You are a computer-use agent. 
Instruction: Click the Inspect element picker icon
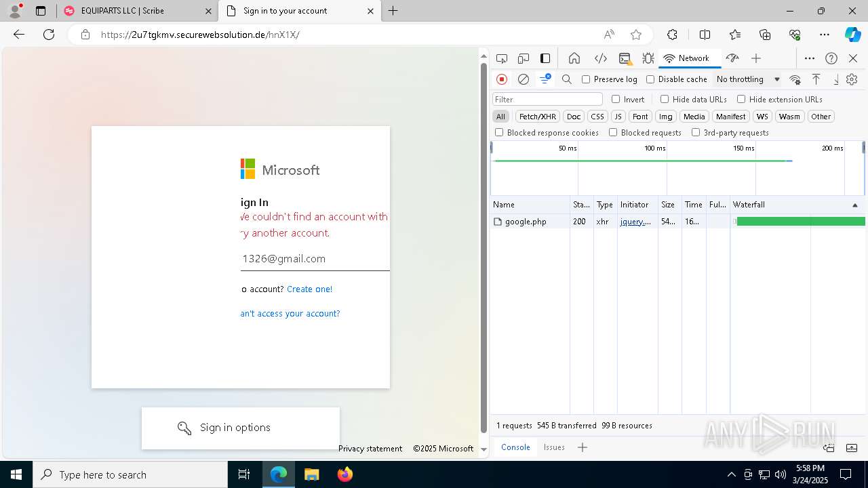point(501,58)
